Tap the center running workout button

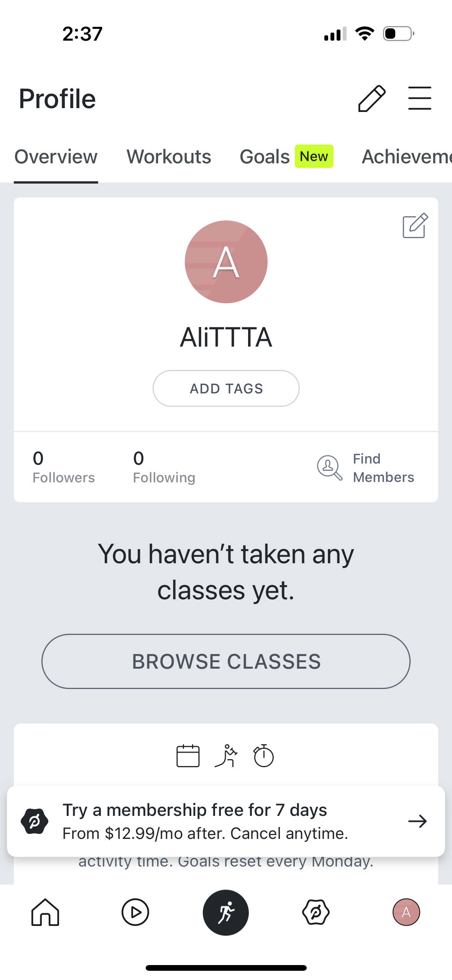tap(226, 912)
